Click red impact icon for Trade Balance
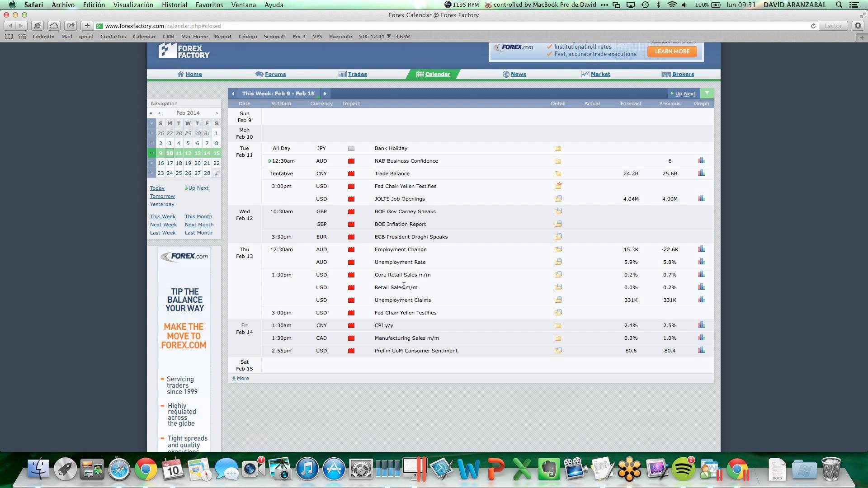868x488 pixels. point(351,174)
